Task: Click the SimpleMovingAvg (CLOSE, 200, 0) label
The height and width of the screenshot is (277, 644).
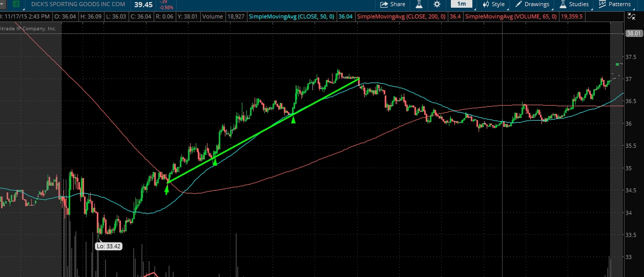Action: point(401,16)
